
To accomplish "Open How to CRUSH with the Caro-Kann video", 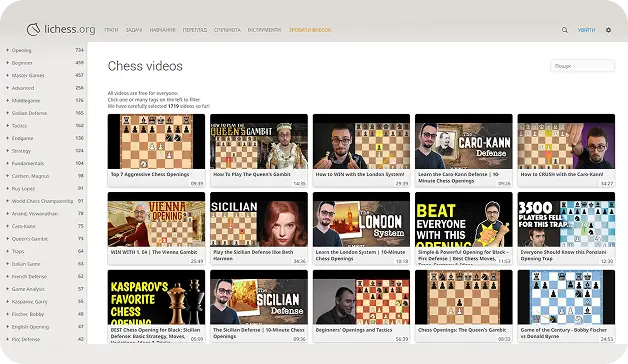I will coord(566,151).
